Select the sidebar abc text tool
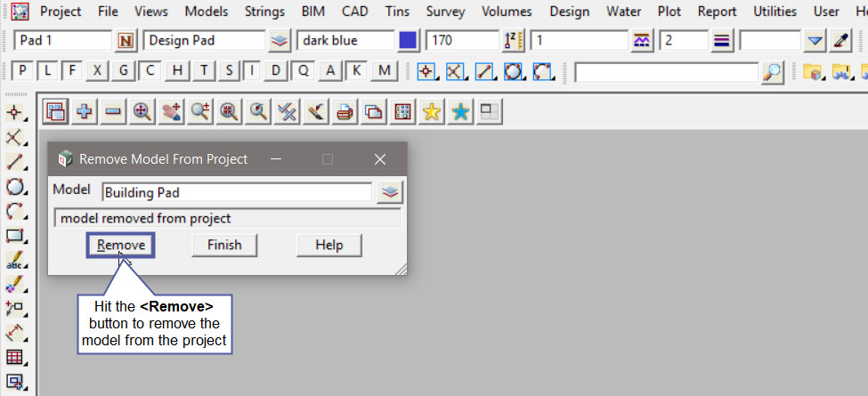 (x=15, y=260)
